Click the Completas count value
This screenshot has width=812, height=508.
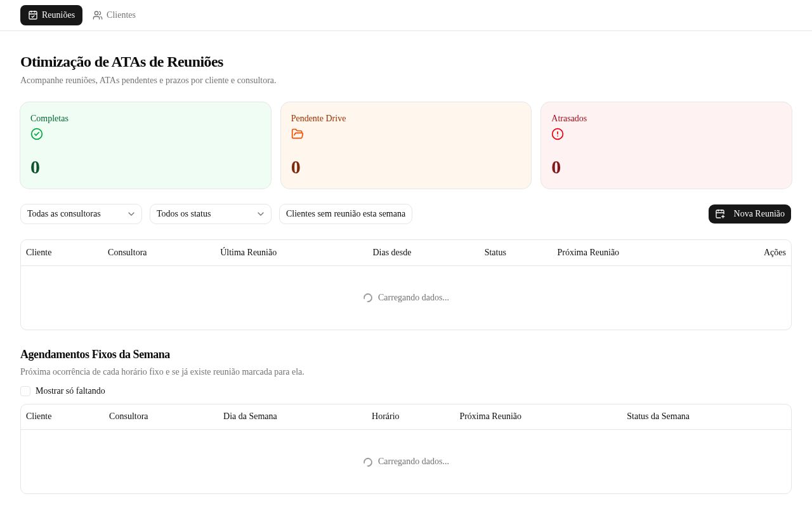coord(36,168)
